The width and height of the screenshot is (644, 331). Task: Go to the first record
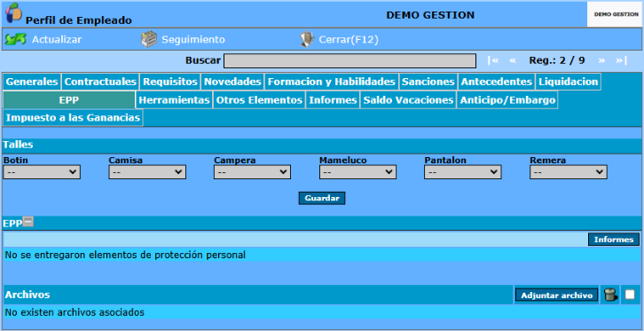493,60
